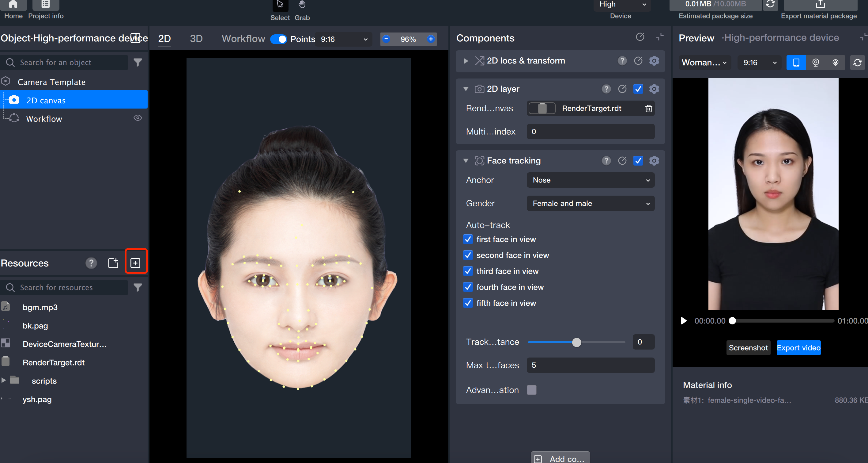Open the Anchor Nose dropdown
The width and height of the screenshot is (868, 463).
pos(590,180)
